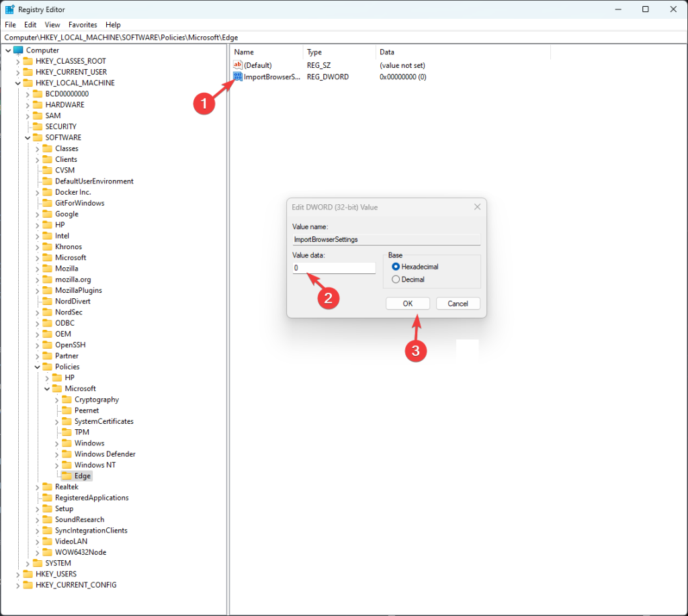Select the ImportBrowserSettings DWORD value icon
The height and width of the screenshot is (616, 688).
237,77
